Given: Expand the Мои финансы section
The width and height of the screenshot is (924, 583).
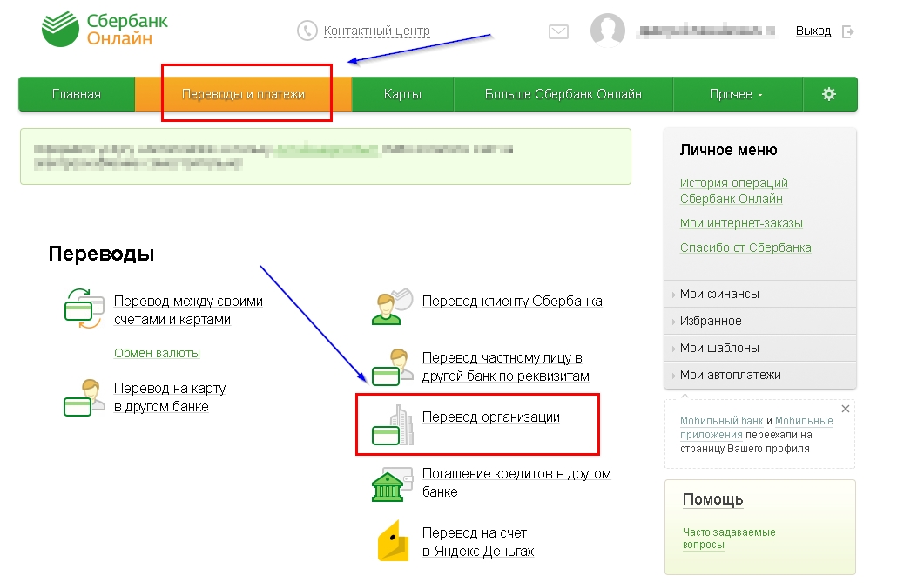Looking at the screenshot, I should [760, 294].
